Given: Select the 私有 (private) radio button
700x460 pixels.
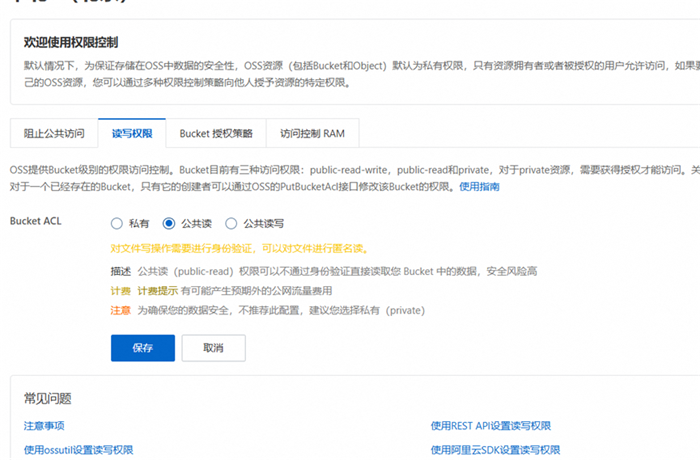Looking at the screenshot, I should [x=117, y=223].
